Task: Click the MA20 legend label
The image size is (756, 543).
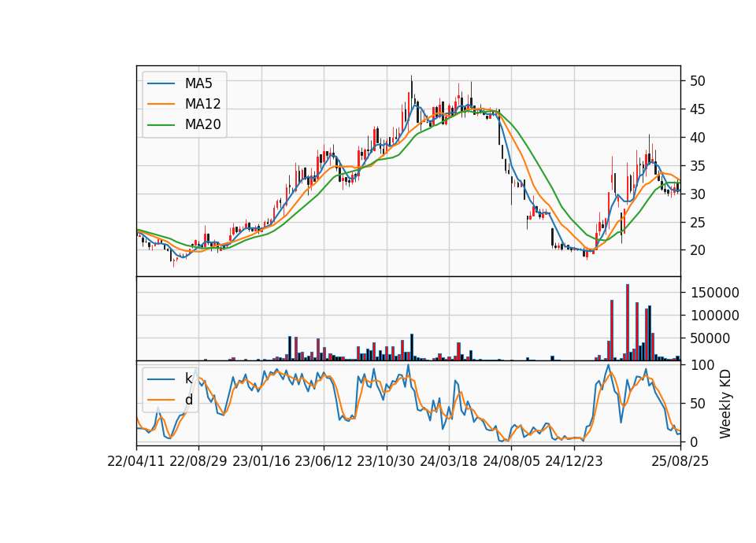Action: pyautogui.click(x=202, y=124)
